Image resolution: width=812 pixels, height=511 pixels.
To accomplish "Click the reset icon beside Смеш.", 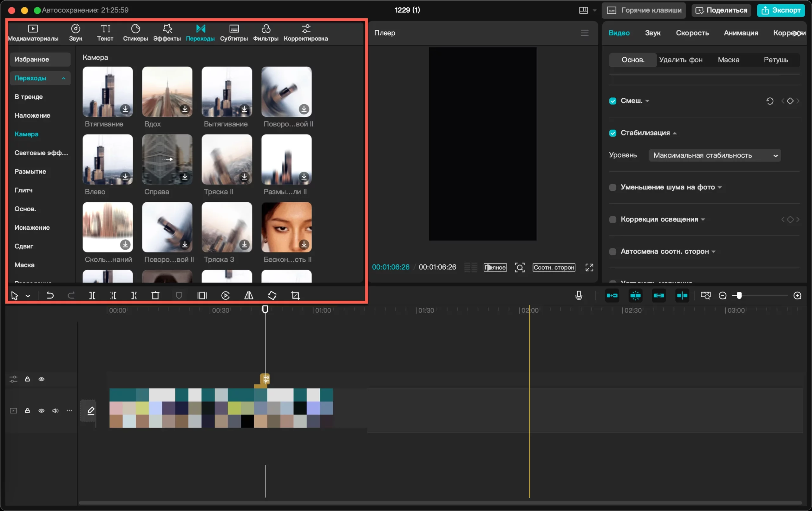I will (770, 101).
